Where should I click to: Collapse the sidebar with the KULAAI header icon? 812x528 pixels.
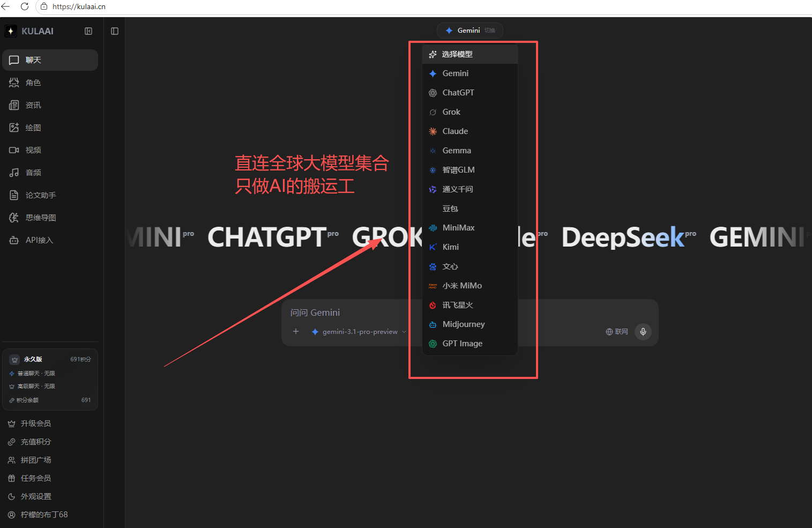[88, 31]
